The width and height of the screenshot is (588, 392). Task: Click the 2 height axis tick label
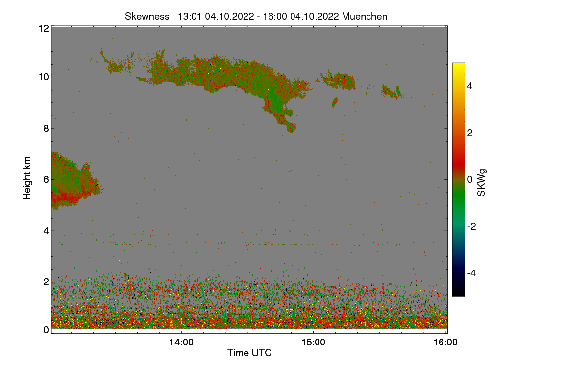[46, 282]
